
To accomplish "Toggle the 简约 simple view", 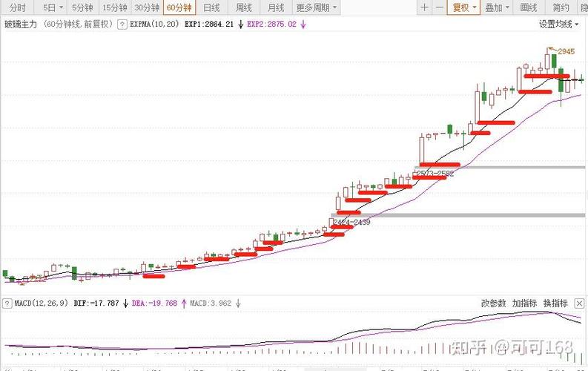I will pyautogui.click(x=561, y=7).
